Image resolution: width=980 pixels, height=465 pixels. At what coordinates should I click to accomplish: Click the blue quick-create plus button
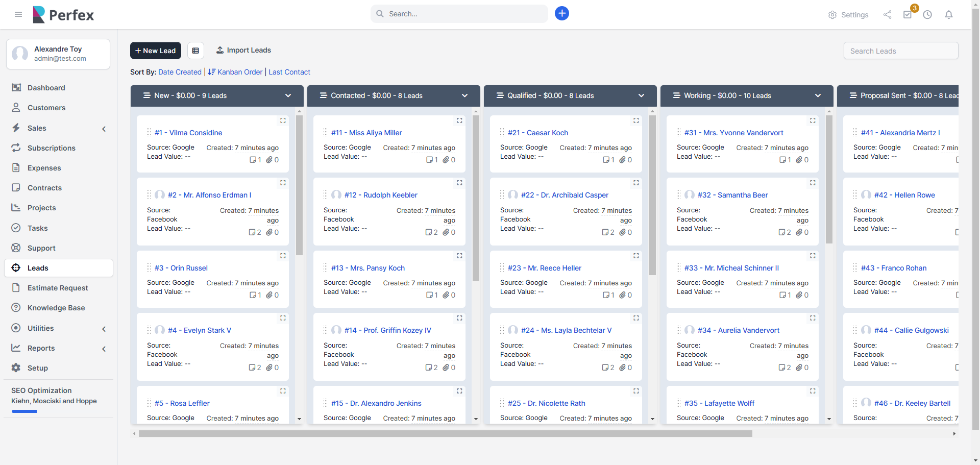click(562, 13)
